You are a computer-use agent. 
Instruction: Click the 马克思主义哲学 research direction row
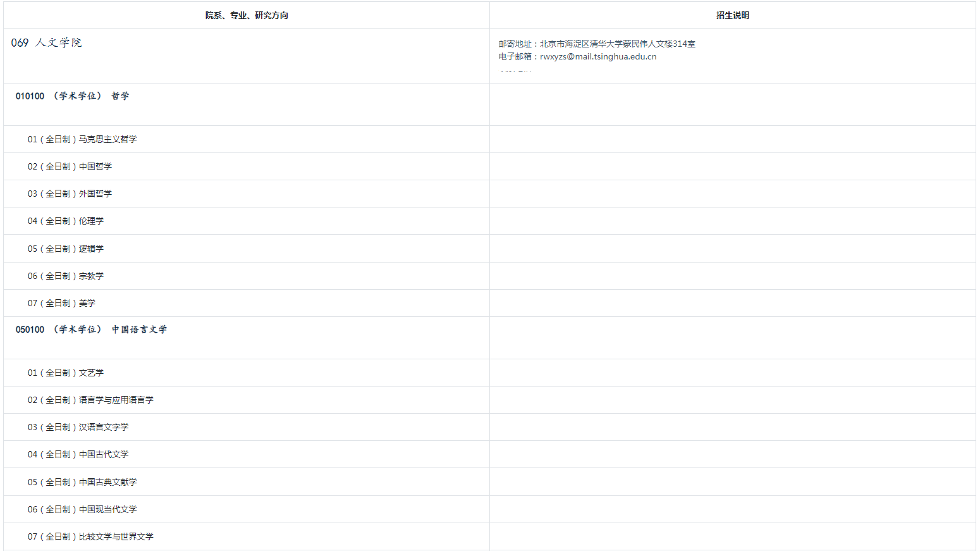click(82, 139)
